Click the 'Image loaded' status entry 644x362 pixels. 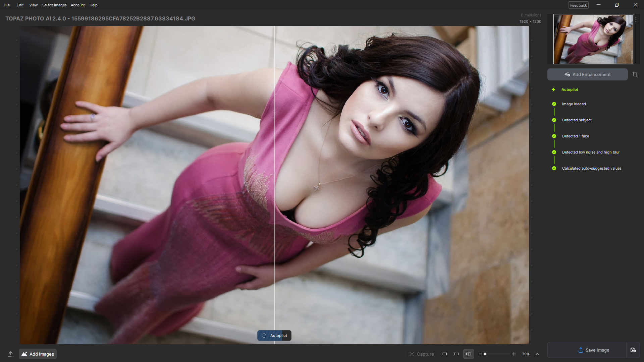tap(574, 104)
